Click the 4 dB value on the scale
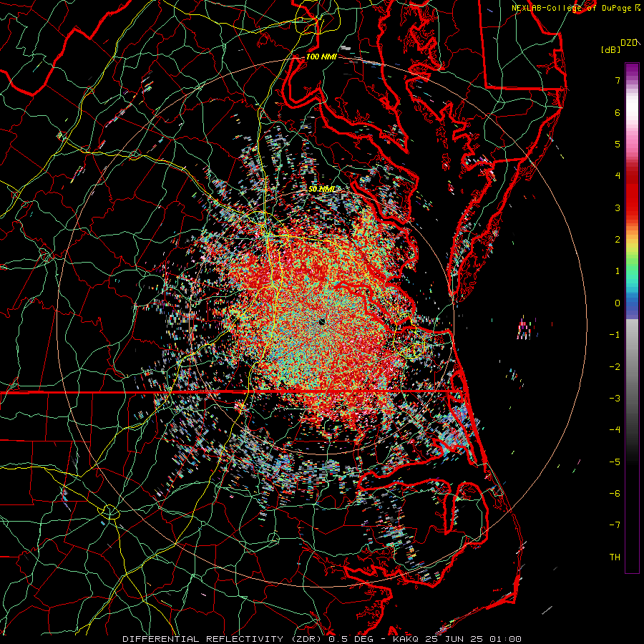Screen dimensions: 644x644 coord(618,176)
